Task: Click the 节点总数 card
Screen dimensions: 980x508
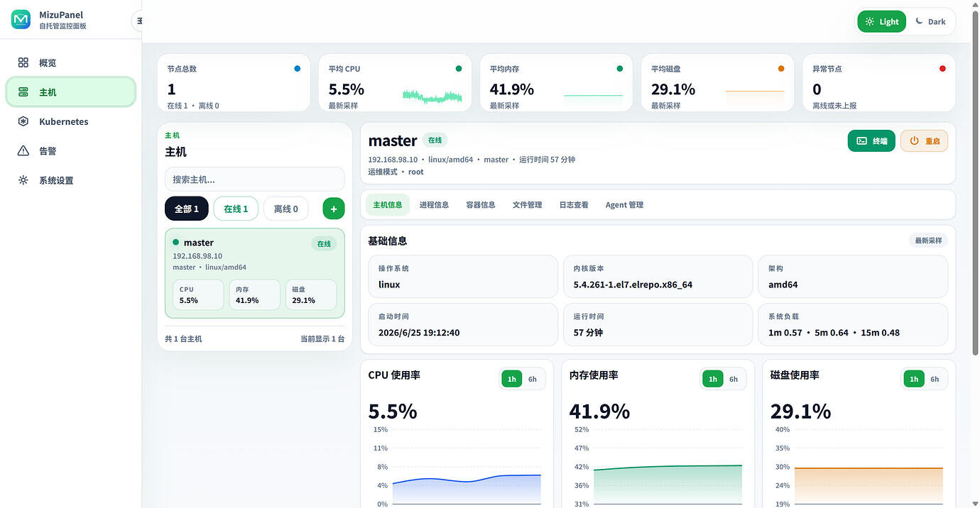Action: click(234, 83)
